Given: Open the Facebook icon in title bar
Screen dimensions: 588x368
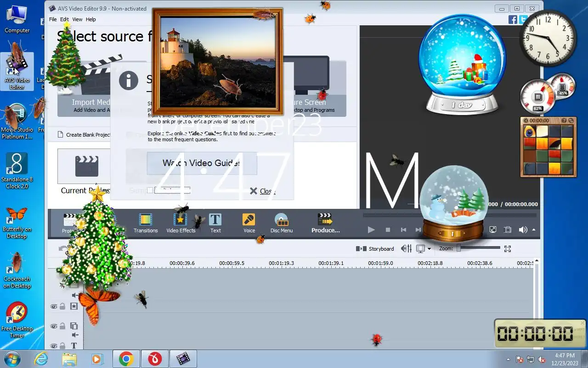Looking at the screenshot, I should [x=513, y=19].
